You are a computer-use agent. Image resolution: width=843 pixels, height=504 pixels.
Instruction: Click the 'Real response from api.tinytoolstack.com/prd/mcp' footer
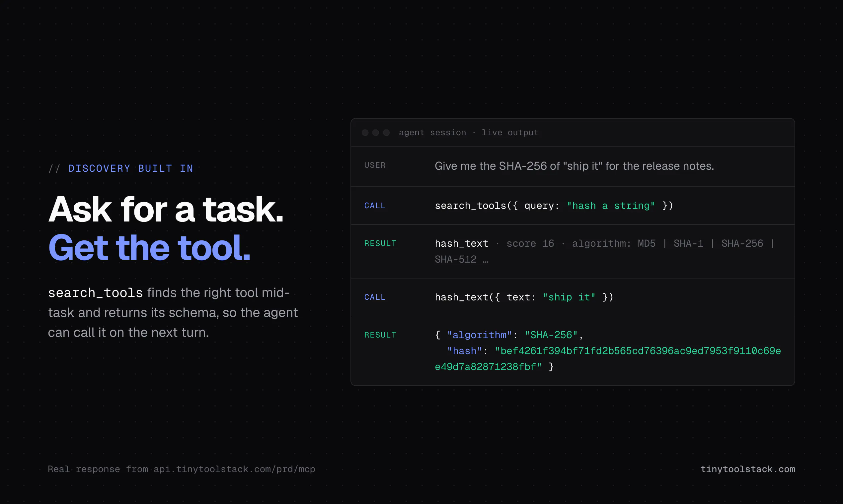coord(182,469)
